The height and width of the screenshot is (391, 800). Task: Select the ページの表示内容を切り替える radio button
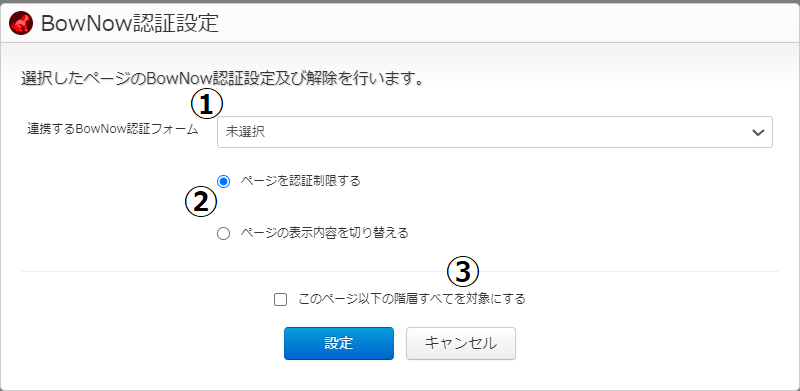tap(223, 234)
